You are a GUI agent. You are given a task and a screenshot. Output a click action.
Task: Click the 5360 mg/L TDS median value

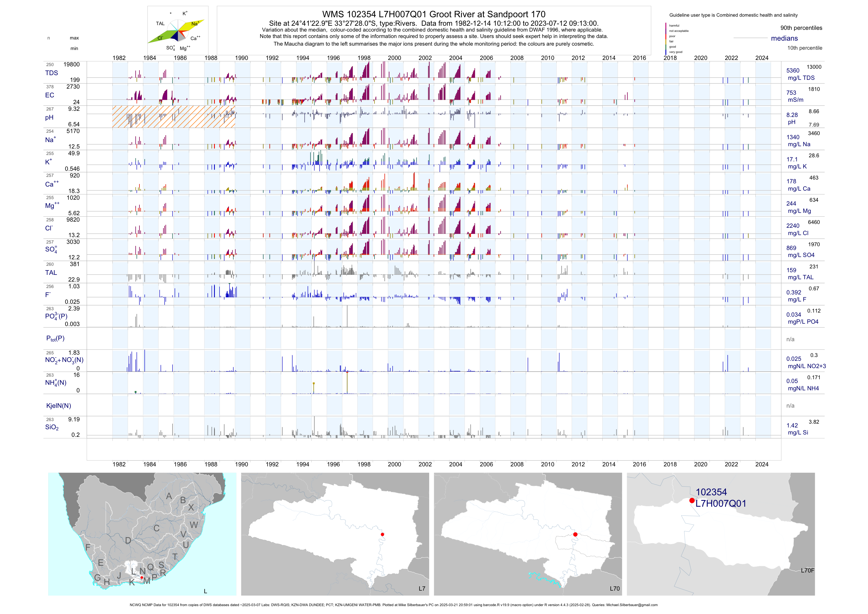coord(793,70)
